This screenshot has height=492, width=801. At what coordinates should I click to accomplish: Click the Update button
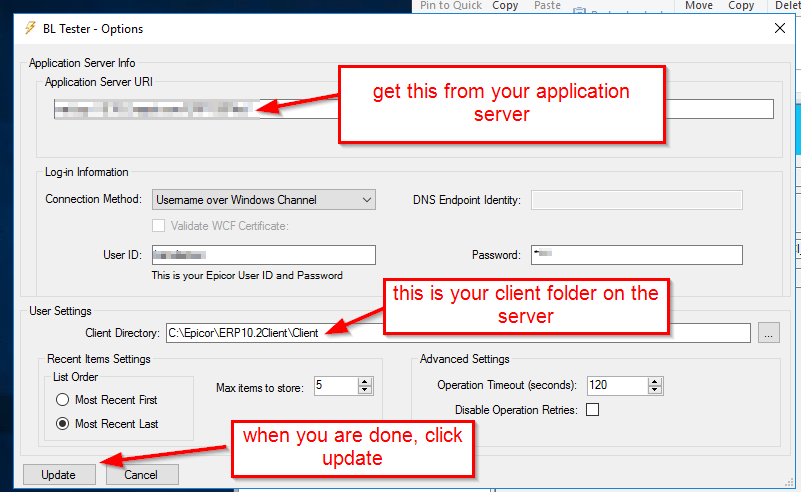click(59, 475)
